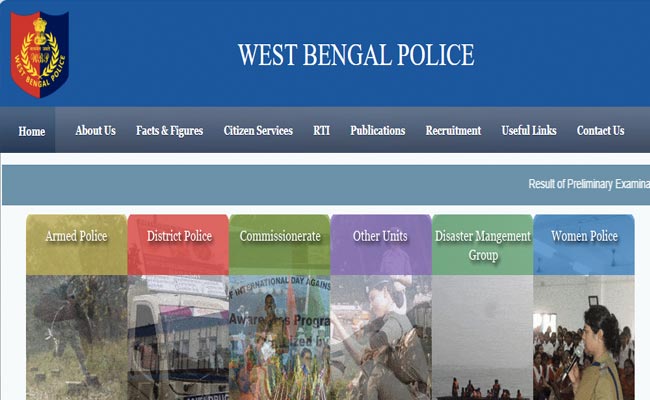Open the Disaster Mangement Group tile

click(x=483, y=245)
